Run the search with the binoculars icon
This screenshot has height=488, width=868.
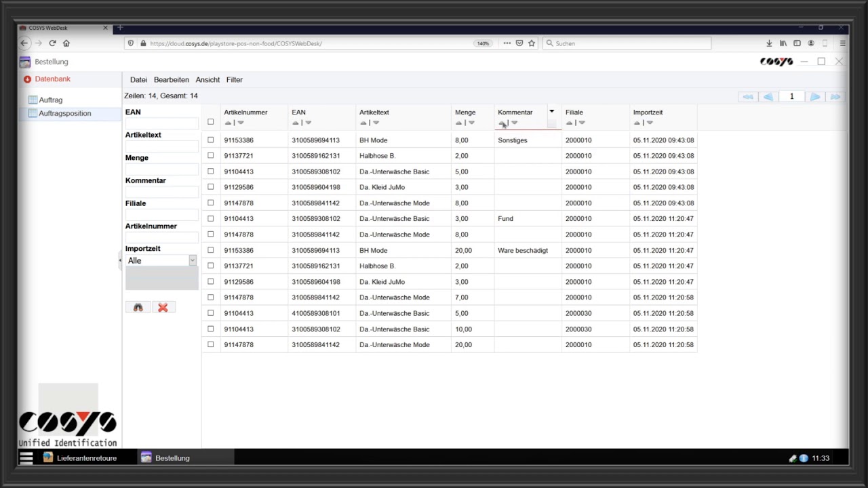[x=138, y=308]
